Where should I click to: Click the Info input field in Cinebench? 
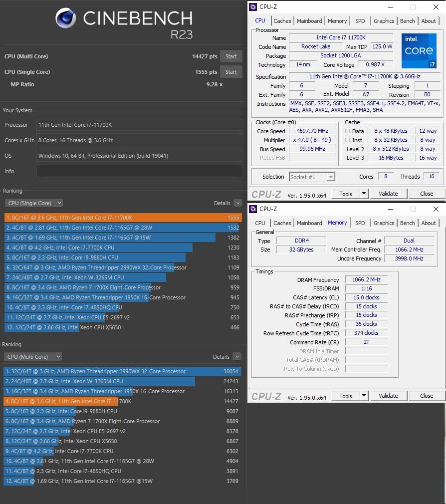(140, 171)
